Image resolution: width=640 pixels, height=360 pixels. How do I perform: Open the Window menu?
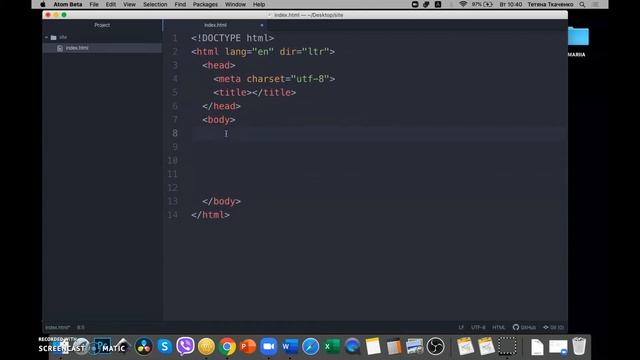(x=236, y=4)
